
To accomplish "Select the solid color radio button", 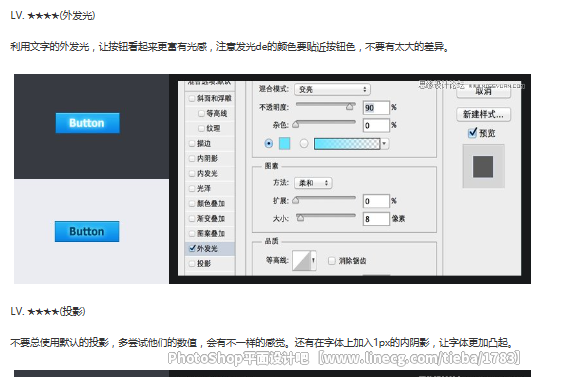I will (269, 143).
